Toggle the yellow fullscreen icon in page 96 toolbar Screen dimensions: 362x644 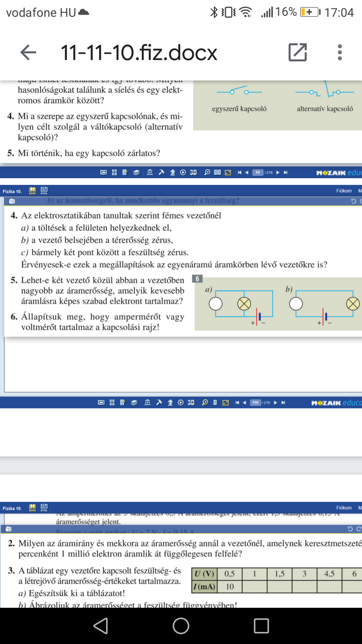click(x=228, y=172)
